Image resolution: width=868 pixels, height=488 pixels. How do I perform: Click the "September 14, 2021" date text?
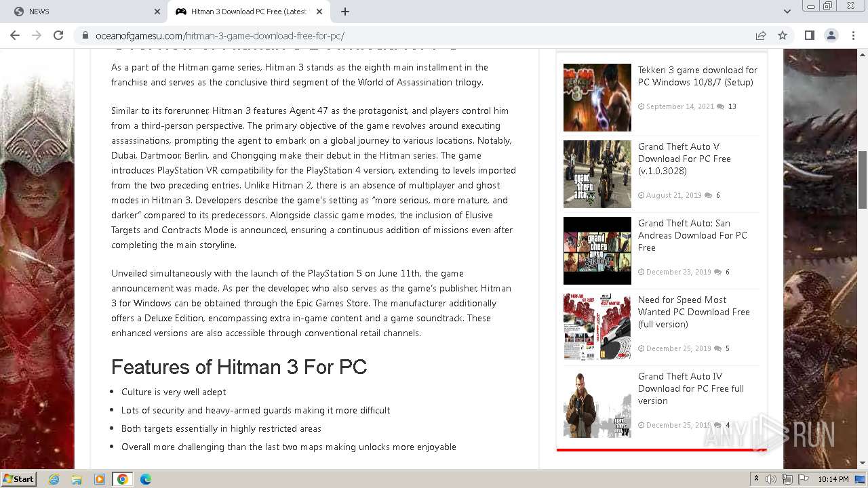coord(680,107)
